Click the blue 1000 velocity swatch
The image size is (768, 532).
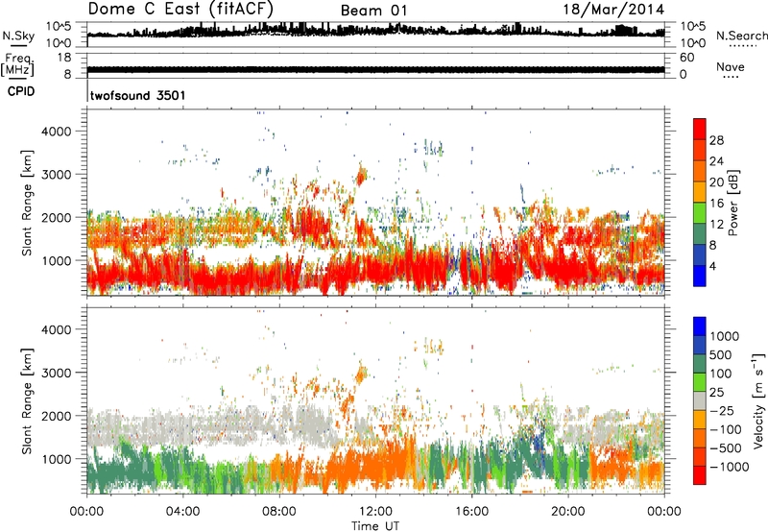[700, 326]
